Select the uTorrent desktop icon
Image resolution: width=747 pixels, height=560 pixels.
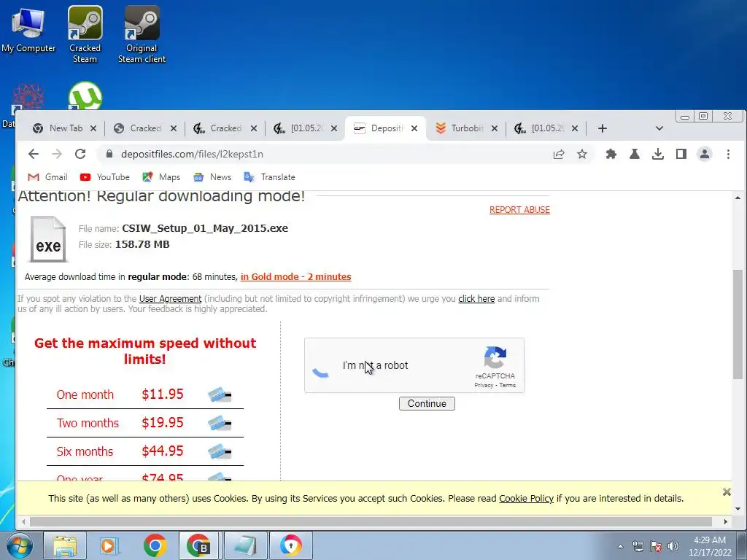[x=85, y=96]
